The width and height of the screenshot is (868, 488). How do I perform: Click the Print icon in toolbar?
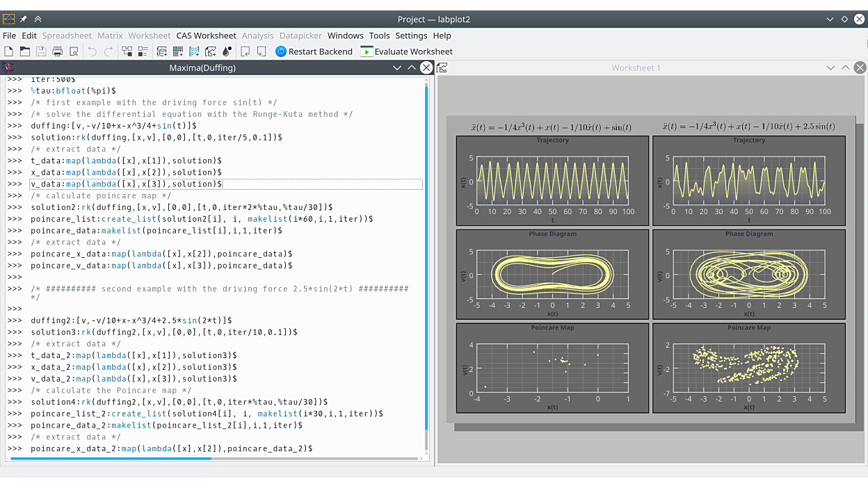pyautogui.click(x=57, y=51)
